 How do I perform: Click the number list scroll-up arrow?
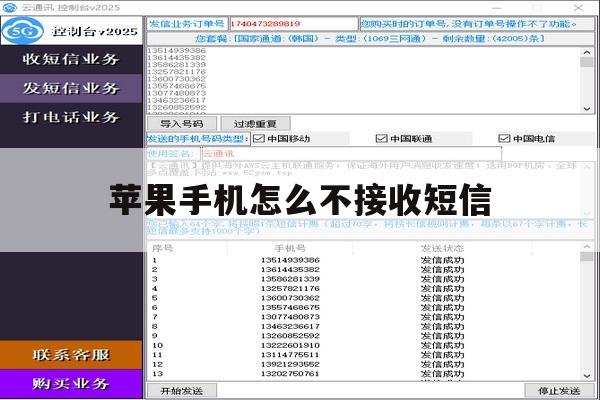point(587,52)
